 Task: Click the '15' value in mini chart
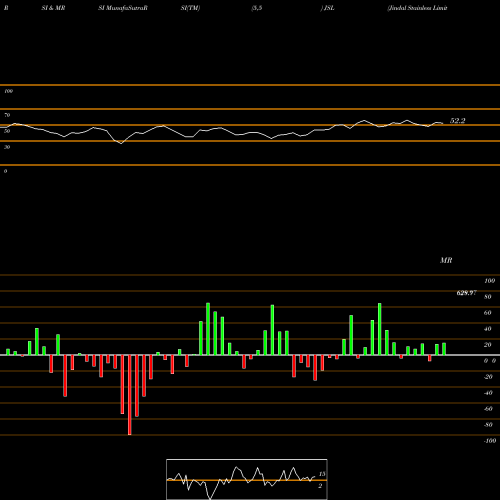tap(322, 474)
